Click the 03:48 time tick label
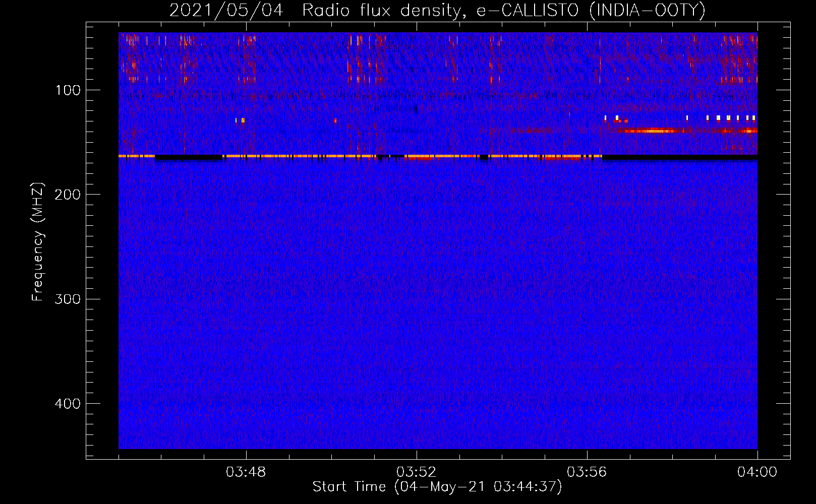The image size is (816, 504). point(246,472)
